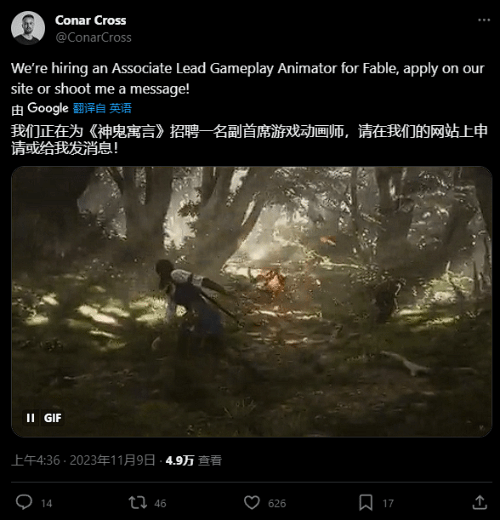Open the forest GIF media

pyautogui.click(x=252, y=302)
